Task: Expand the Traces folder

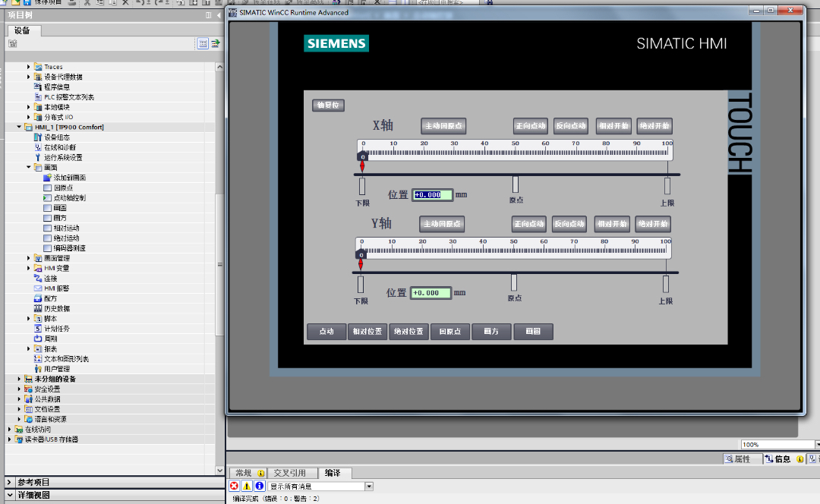Action: click(x=29, y=67)
